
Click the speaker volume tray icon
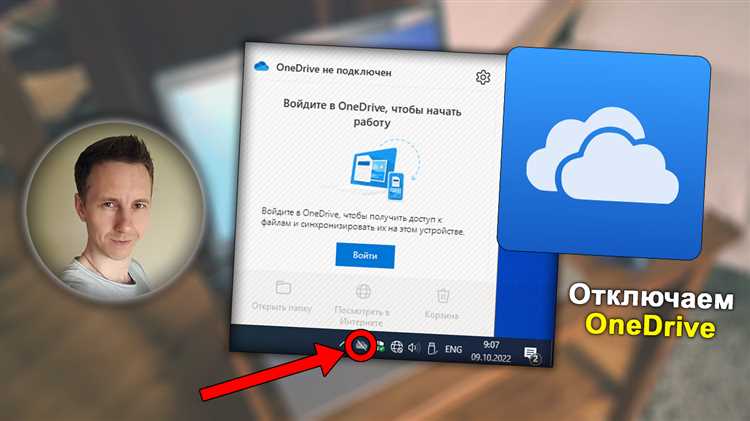pos(413,348)
